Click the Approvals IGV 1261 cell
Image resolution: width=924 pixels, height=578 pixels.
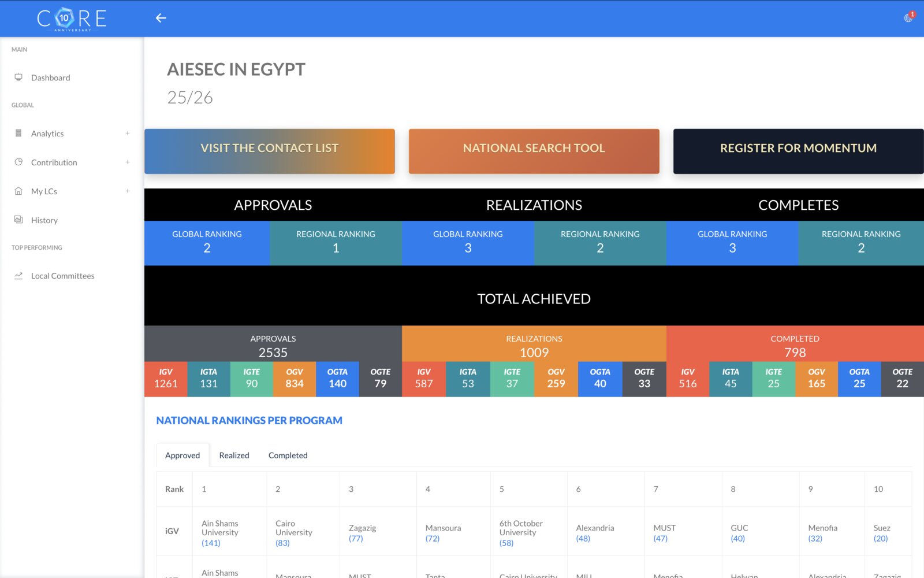[166, 379]
